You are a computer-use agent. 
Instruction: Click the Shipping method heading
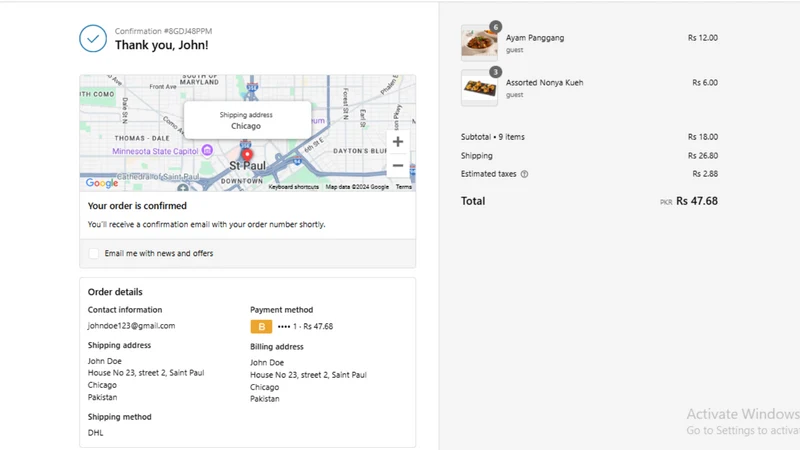pyautogui.click(x=119, y=417)
